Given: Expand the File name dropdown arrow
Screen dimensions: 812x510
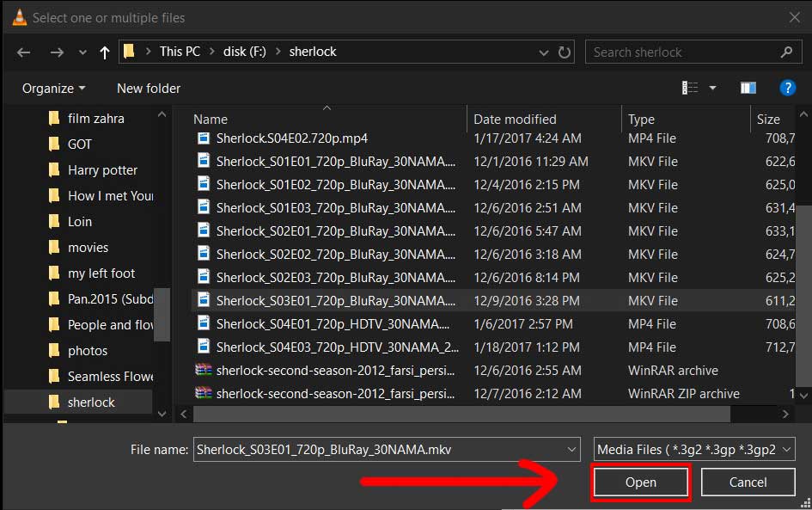Looking at the screenshot, I should 571,449.
